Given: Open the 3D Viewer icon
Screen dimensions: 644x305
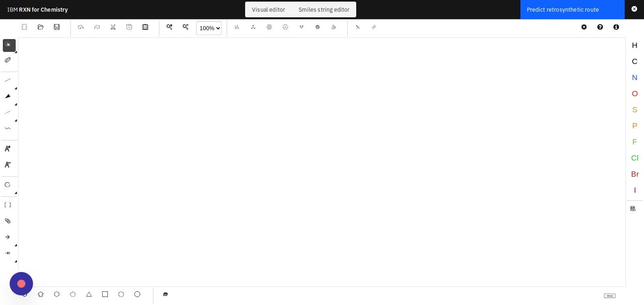Looking at the screenshot, I should [x=374, y=27].
